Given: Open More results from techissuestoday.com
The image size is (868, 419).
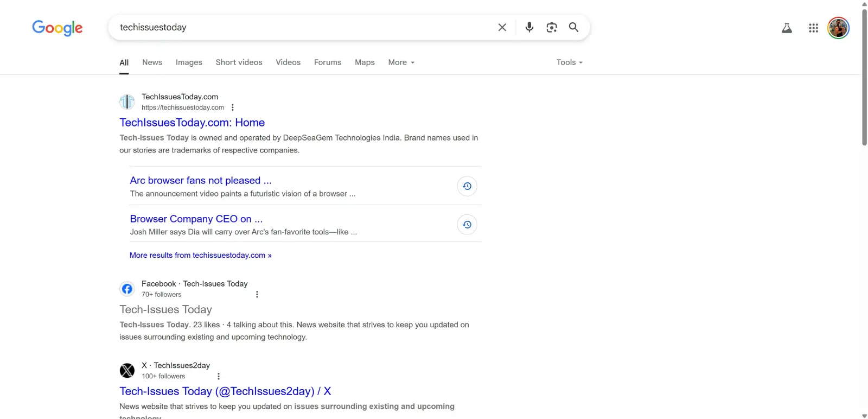Looking at the screenshot, I should 201,255.
